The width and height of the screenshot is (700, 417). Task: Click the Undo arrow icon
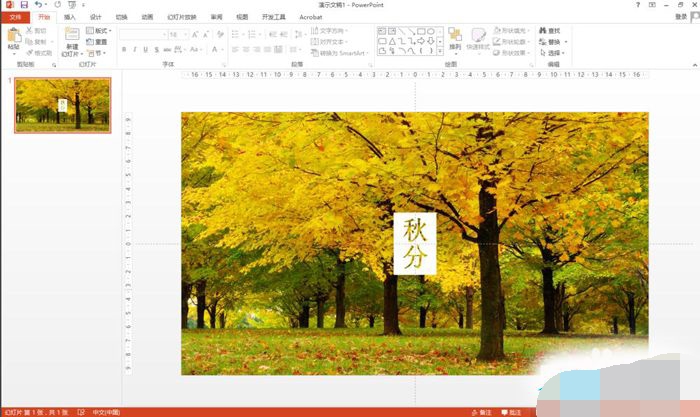click(x=38, y=5)
